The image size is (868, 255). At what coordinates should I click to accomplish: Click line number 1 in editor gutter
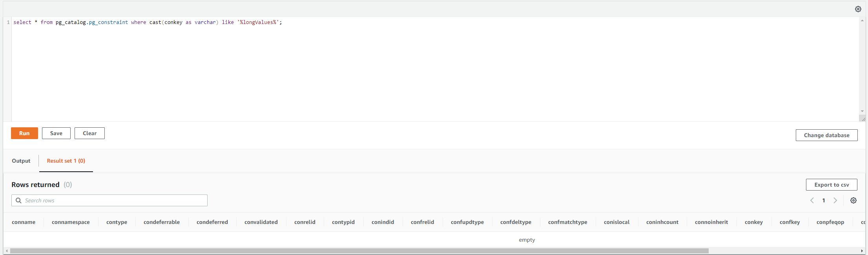8,22
